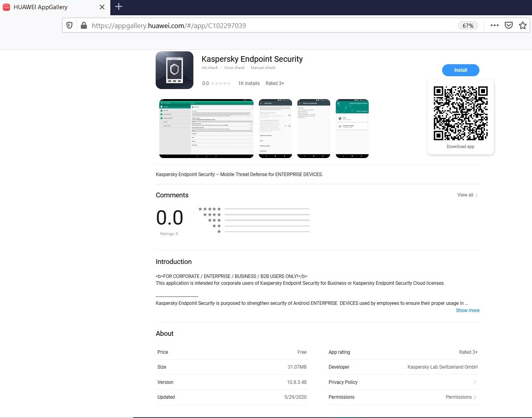Expand the View all chevron arrow
This screenshot has height=418, width=532.
477,195
